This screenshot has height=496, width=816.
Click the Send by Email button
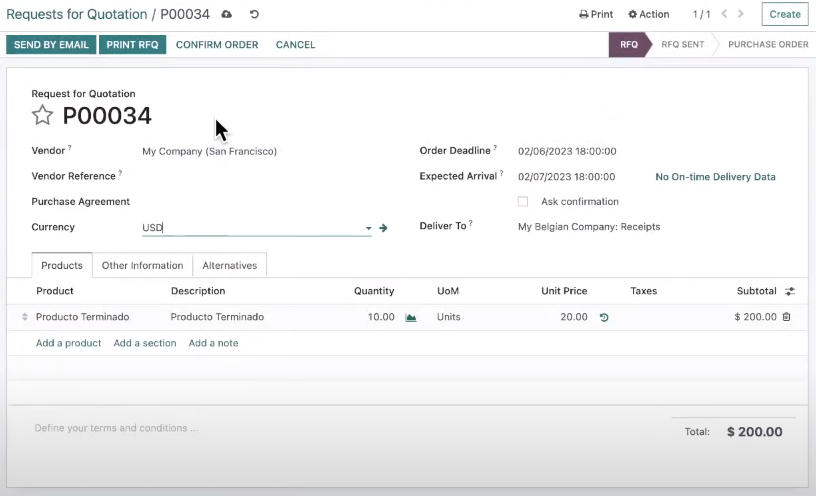[51, 45]
